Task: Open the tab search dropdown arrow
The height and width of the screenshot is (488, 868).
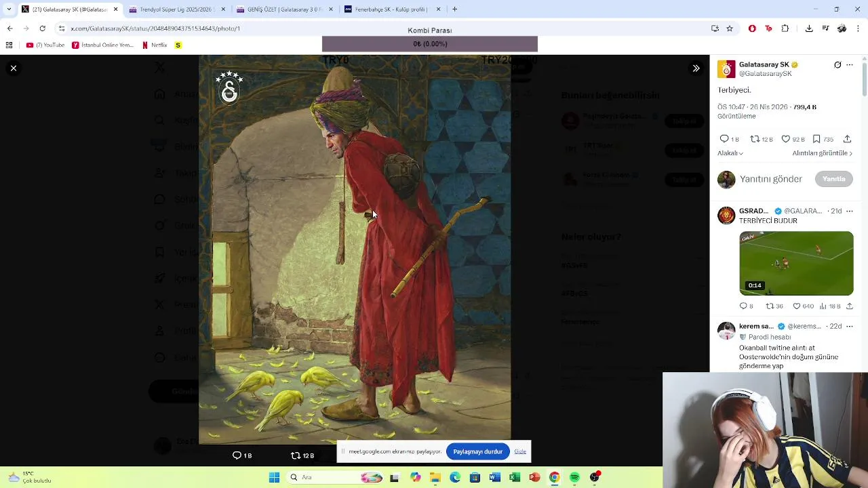Action: coord(8,9)
